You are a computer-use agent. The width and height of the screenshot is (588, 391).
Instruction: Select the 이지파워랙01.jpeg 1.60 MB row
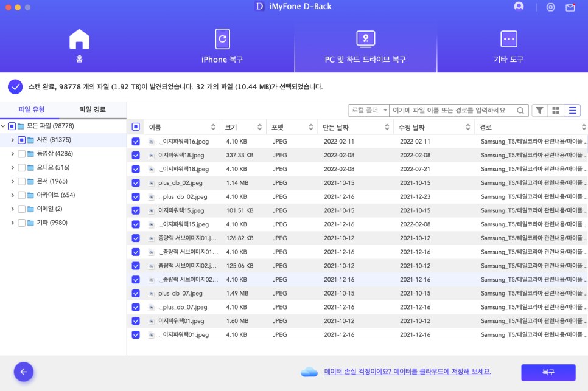(357, 321)
